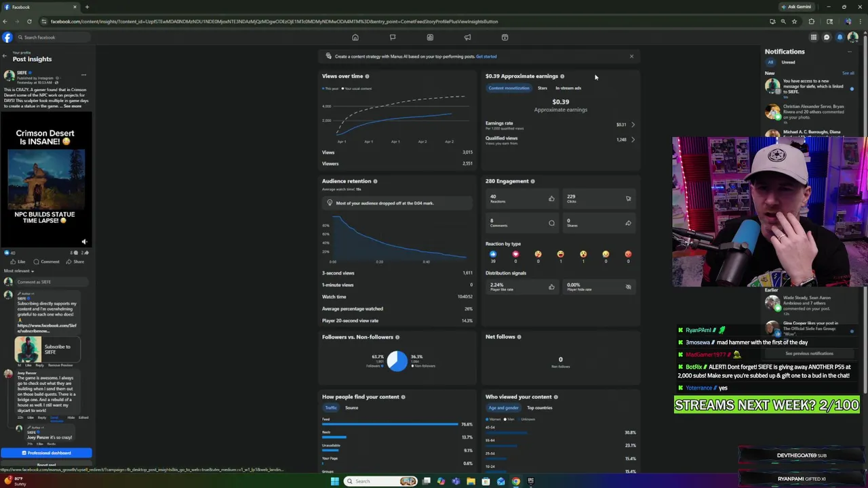
Task: Click the Comment as SIEFE input box
Action: point(51,282)
